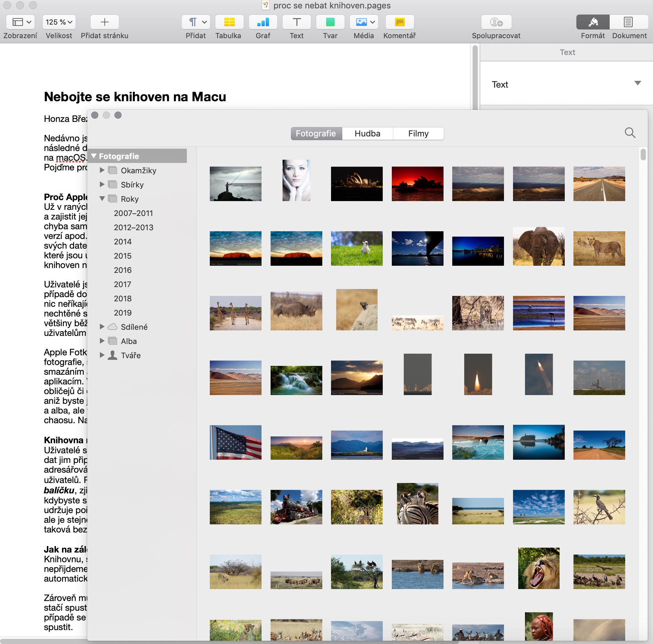Click the media browser vertical scrollbar
Image resolution: width=653 pixels, height=644 pixels.
[643, 155]
